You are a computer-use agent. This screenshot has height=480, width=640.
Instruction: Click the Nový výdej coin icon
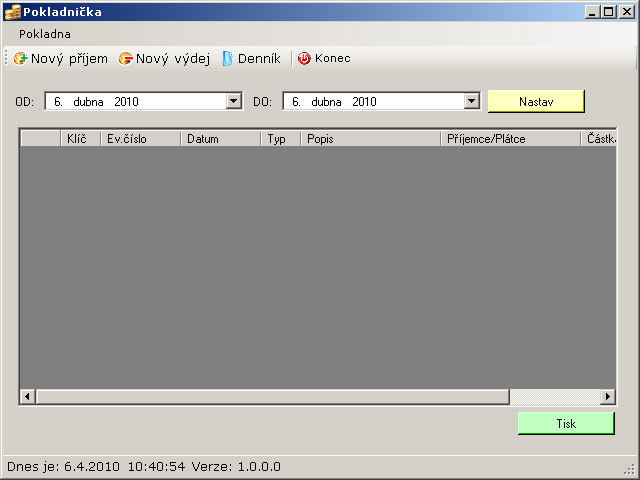(x=125, y=59)
